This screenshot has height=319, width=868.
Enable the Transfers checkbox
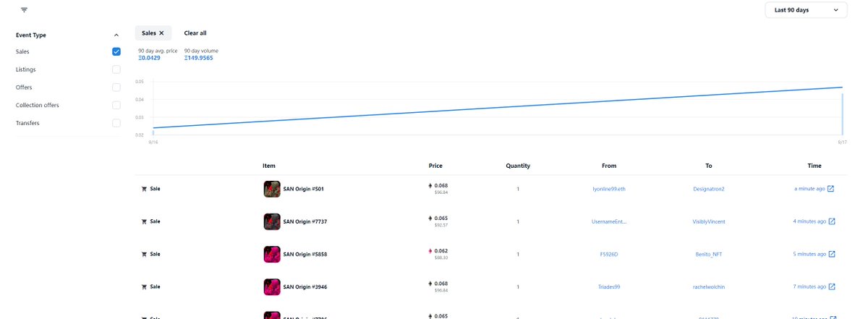[116, 123]
